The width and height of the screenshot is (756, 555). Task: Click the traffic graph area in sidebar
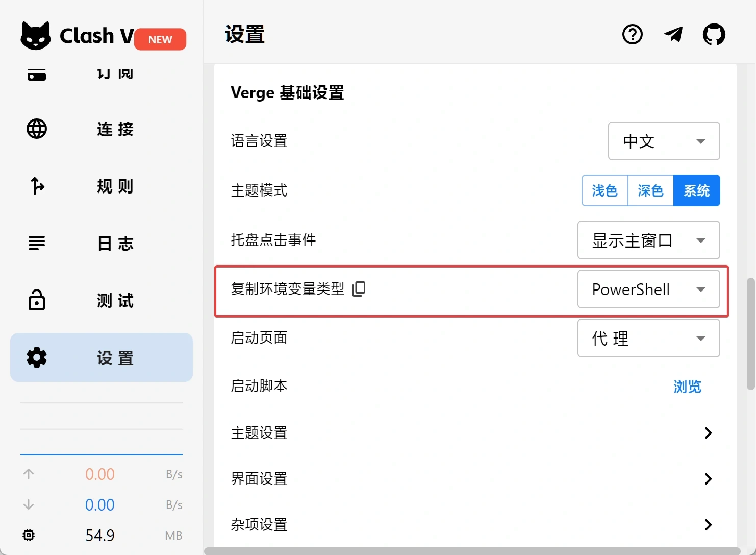click(102, 429)
